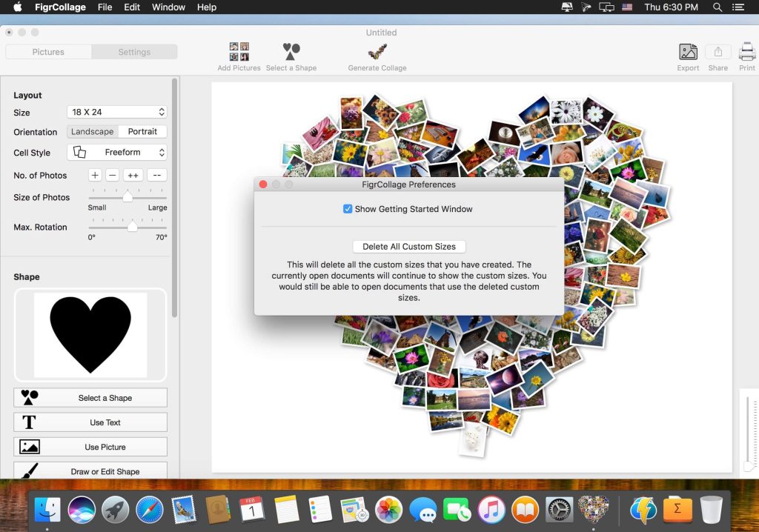Set orientation to Landscape
759x532 pixels.
coord(93,132)
